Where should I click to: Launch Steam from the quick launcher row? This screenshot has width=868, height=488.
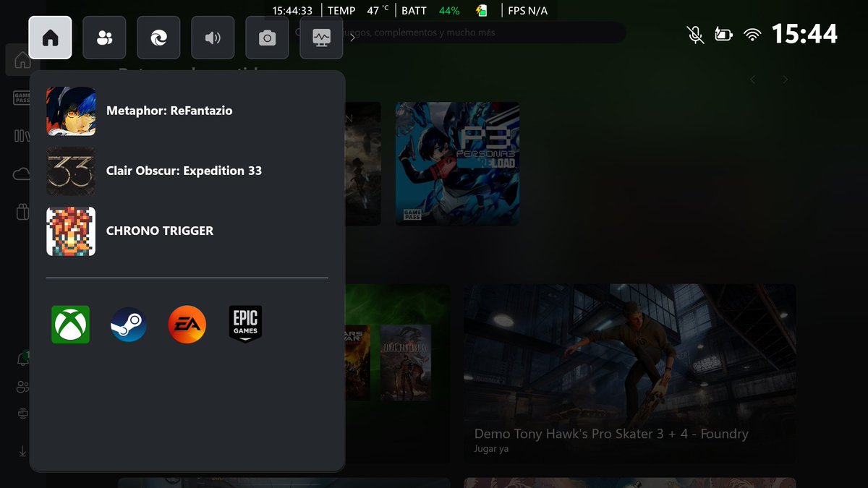tap(128, 325)
